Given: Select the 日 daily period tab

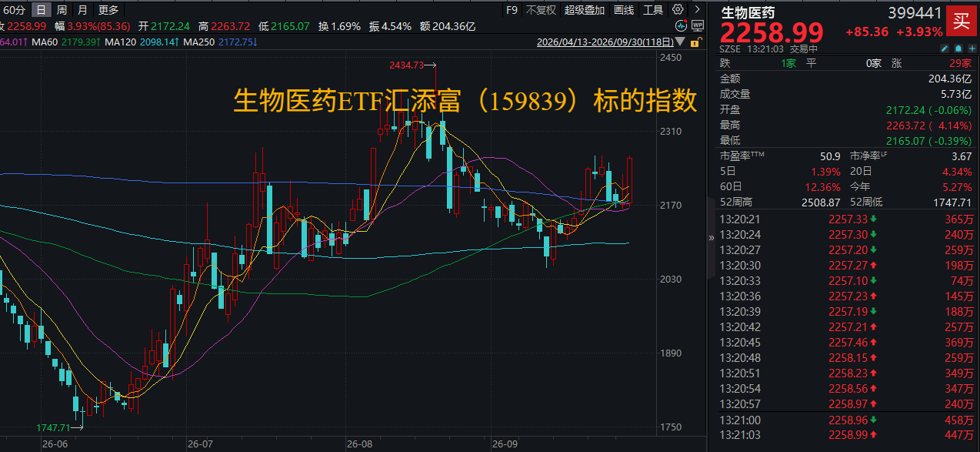Looking at the screenshot, I should coord(40,10).
